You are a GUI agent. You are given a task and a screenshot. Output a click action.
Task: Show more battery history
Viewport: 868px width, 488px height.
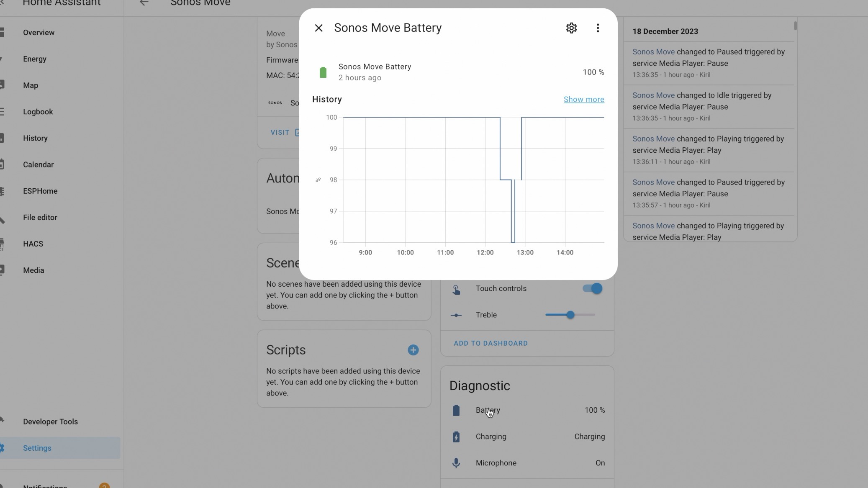coord(583,99)
